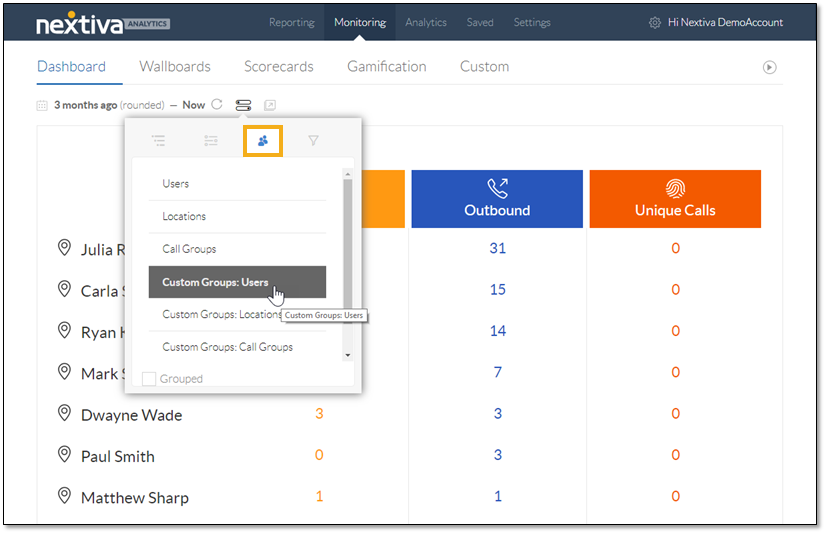Choose Custom Groups: Locations option
This screenshot has height=534, width=826.
pyautogui.click(x=237, y=314)
